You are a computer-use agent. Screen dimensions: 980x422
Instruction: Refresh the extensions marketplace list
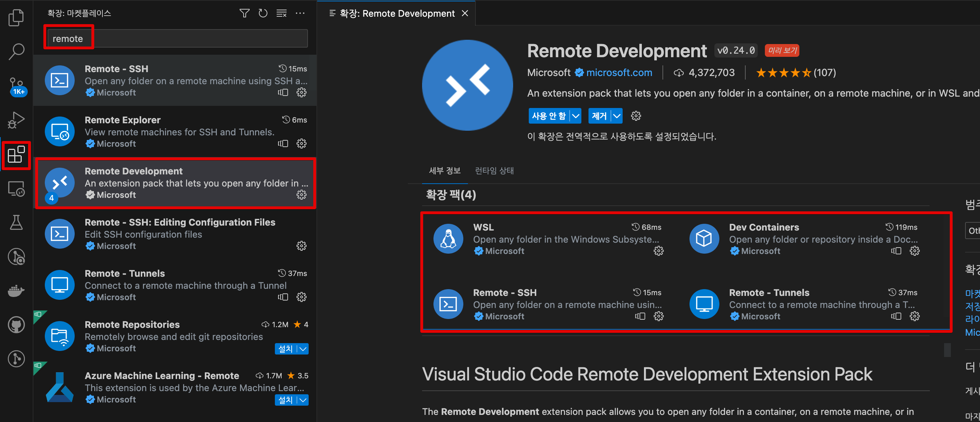(263, 13)
